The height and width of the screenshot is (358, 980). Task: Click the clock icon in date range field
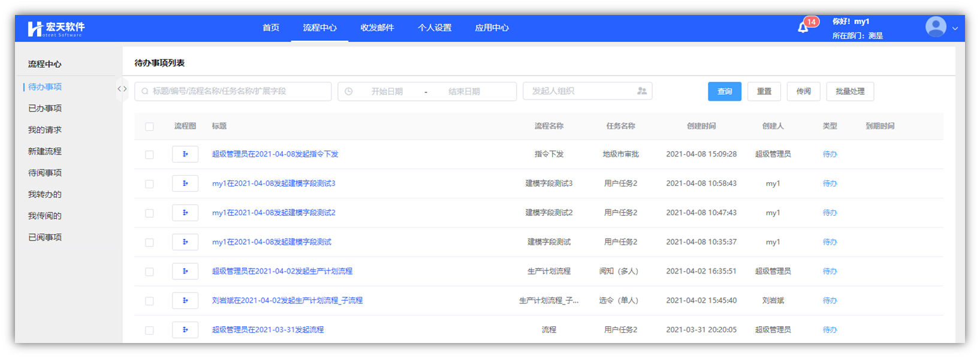pyautogui.click(x=349, y=92)
